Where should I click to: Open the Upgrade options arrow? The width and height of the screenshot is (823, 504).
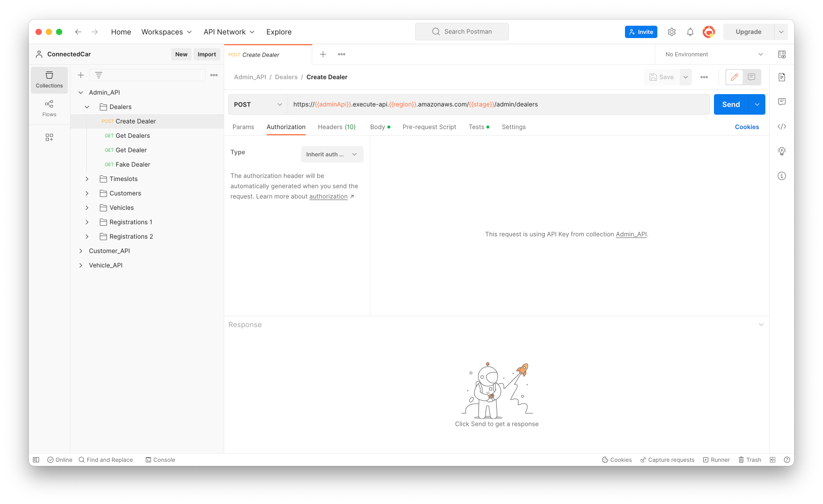tap(781, 32)
